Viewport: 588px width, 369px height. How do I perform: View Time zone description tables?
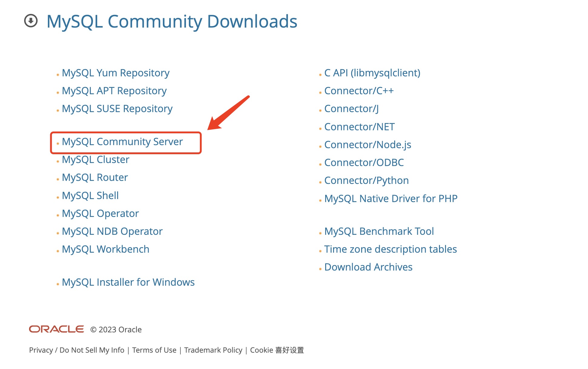(x=390, y=249)
